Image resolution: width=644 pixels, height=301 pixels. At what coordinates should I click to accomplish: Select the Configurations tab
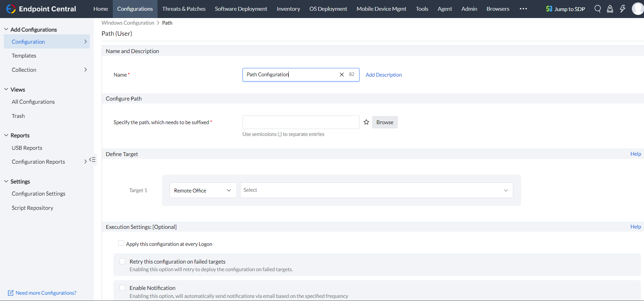[x=135, y=9]
